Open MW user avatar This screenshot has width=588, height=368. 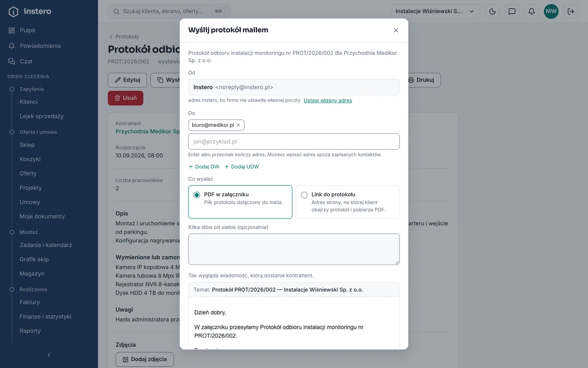[551, 11]
